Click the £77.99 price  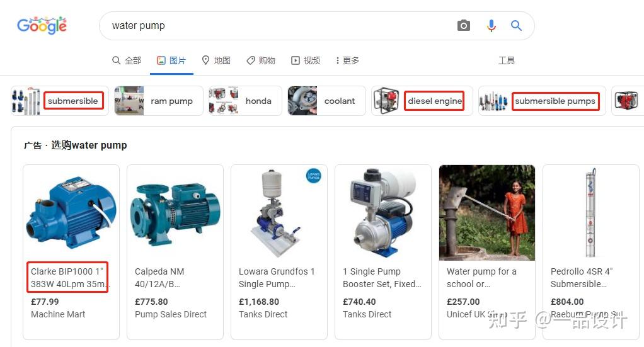point(45,302)
